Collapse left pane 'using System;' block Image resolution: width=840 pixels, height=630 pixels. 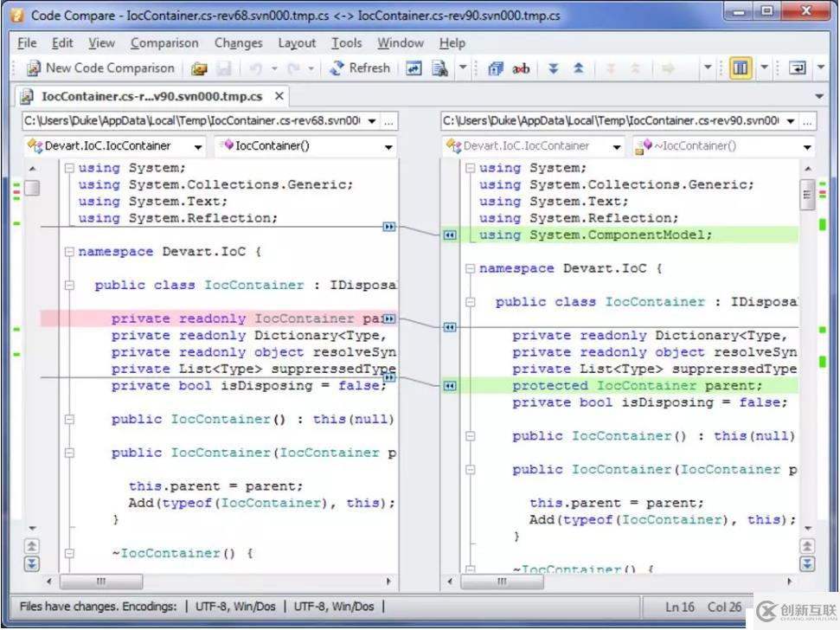[x=69, y=168]
